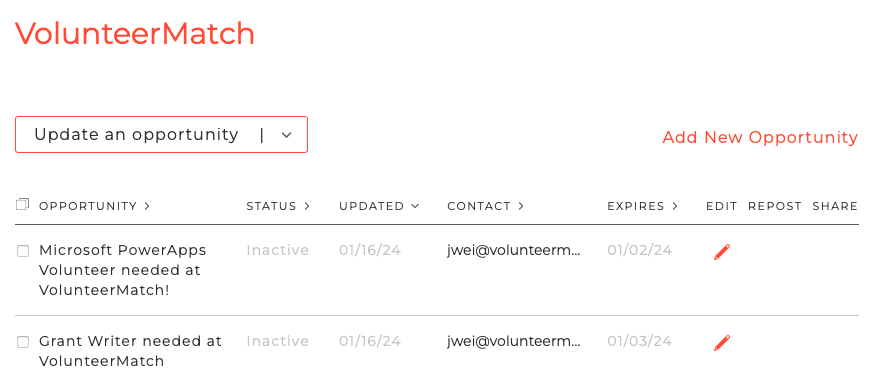The height and width of the screenshot is (382, 874).
Task: Click the pencil icon for Grant Writer
Action: pos(722,343)
